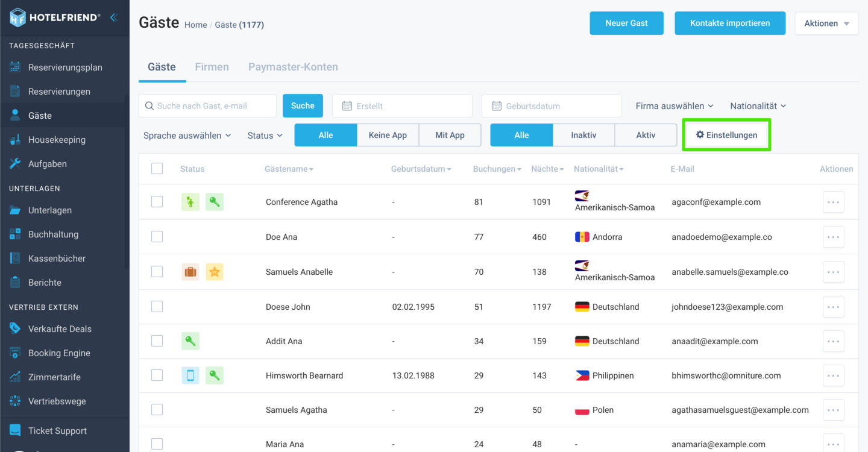Viewport: 868px width, 452px height.
Task: Filter guests by Inaktiv
Action: [583, 135]
